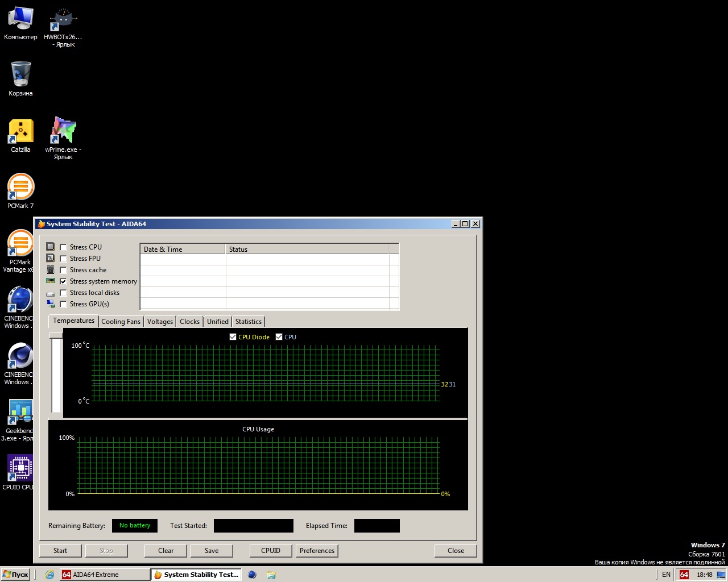Maximize the System Stability Test window
728x582 pixels.
465,224
